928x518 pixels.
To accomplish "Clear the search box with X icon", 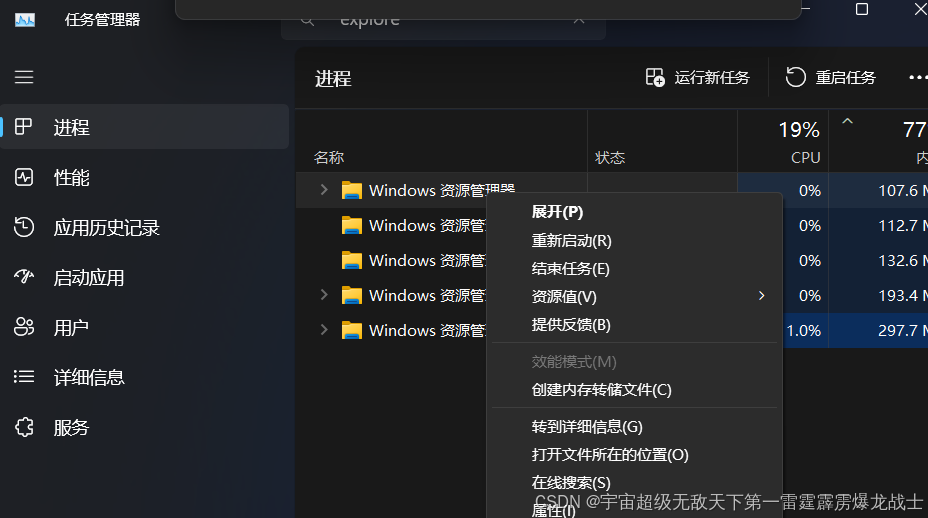I will tap(579, 21).
